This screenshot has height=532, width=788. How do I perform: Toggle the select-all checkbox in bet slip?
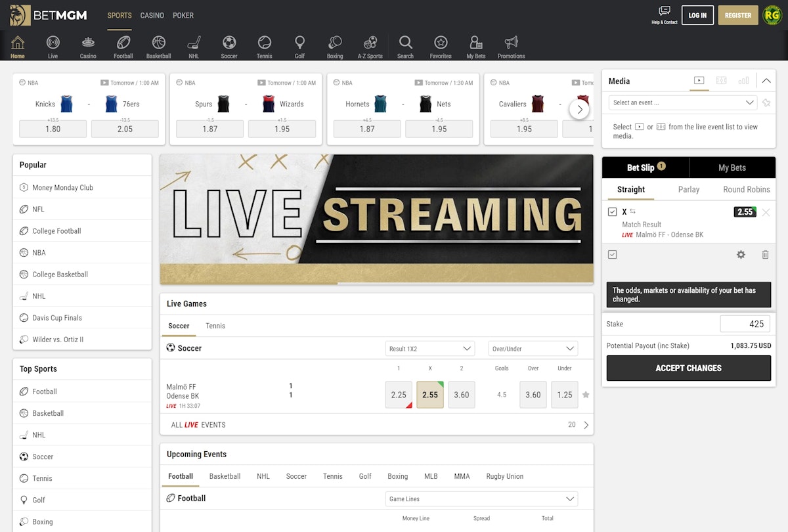[613, 255]
